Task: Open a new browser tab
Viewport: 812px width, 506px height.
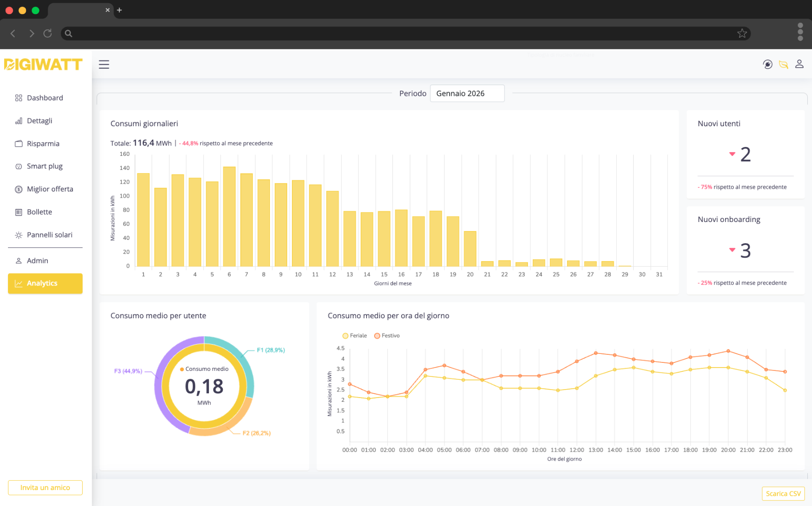Action: [119, 10]
